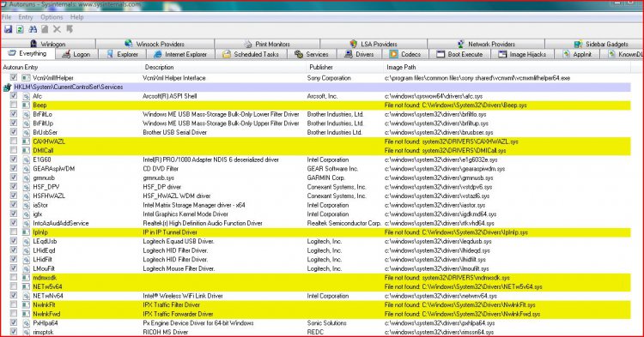Open the Help menu
The width and height of the screenshot is (644, 337).
[76, 17]
